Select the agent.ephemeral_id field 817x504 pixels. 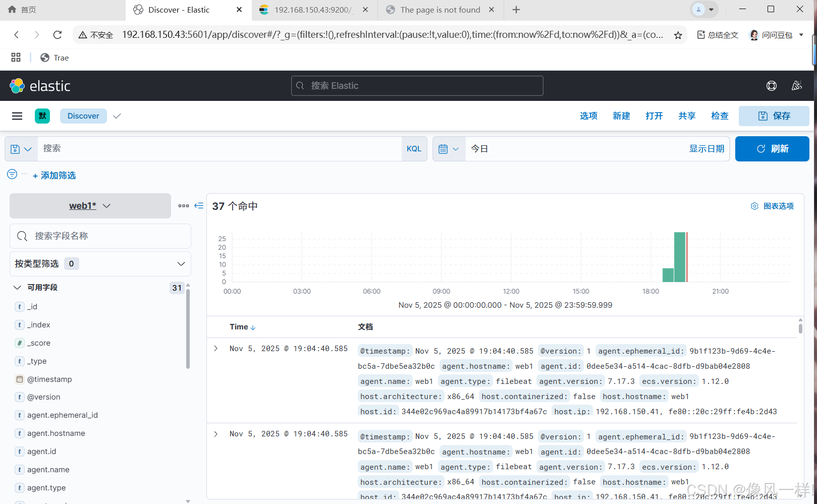coord(63,415)
